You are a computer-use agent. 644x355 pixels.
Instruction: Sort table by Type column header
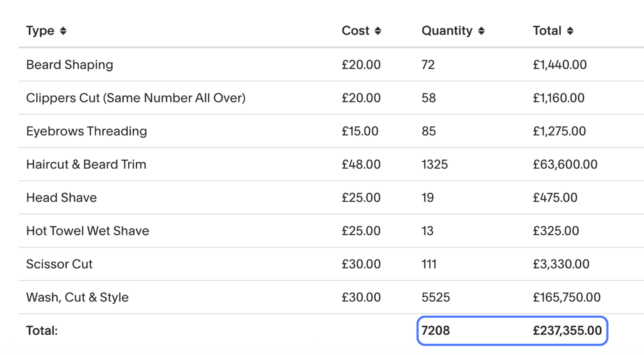coord(40,31)
